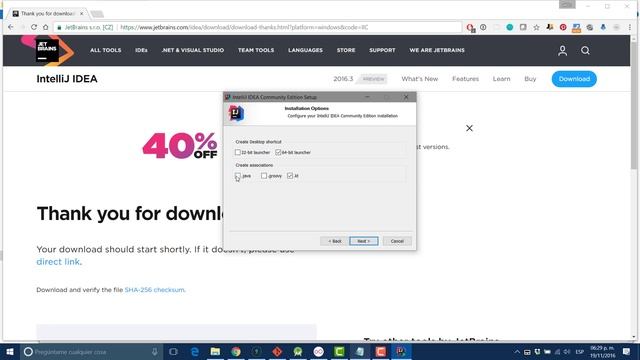The width and height of the screenshot is (640, 360).
Task: Open LANGUAGES menu
Action: pyautogui.click(x=305, y=50)
